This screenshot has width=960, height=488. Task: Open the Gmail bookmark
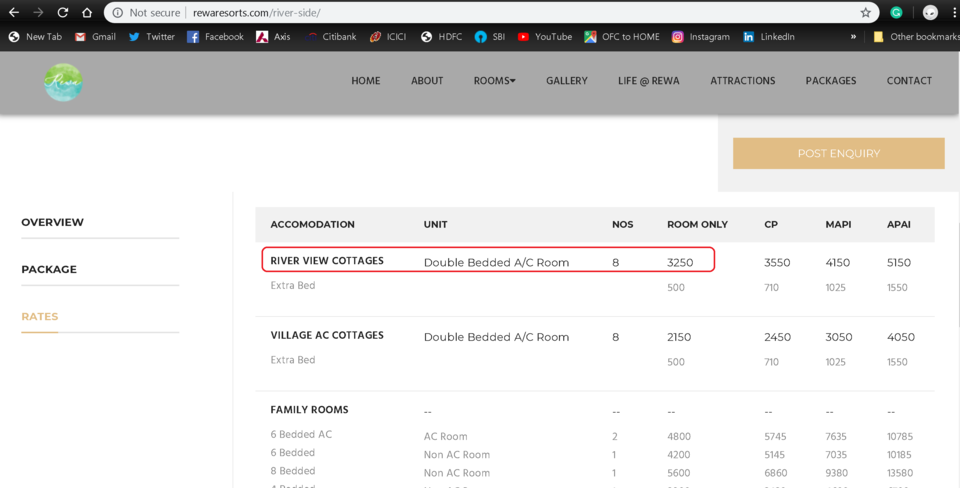[95, 37]
